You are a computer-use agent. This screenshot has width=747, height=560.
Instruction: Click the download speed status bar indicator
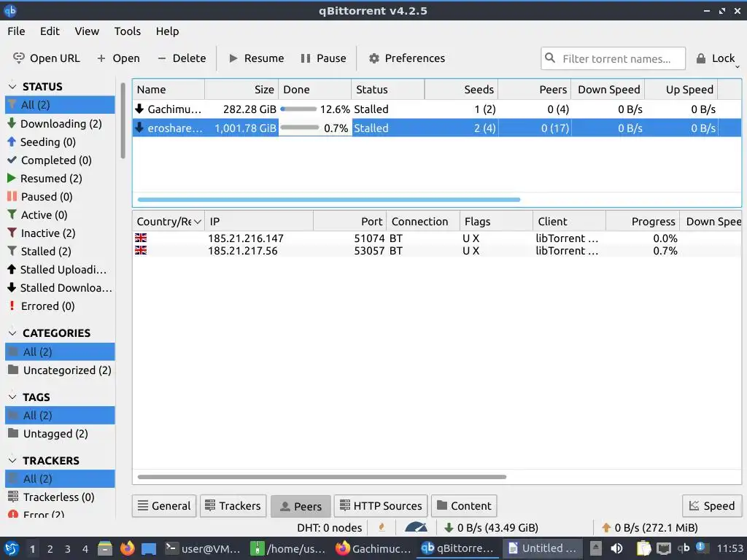(x=491, y=528)
